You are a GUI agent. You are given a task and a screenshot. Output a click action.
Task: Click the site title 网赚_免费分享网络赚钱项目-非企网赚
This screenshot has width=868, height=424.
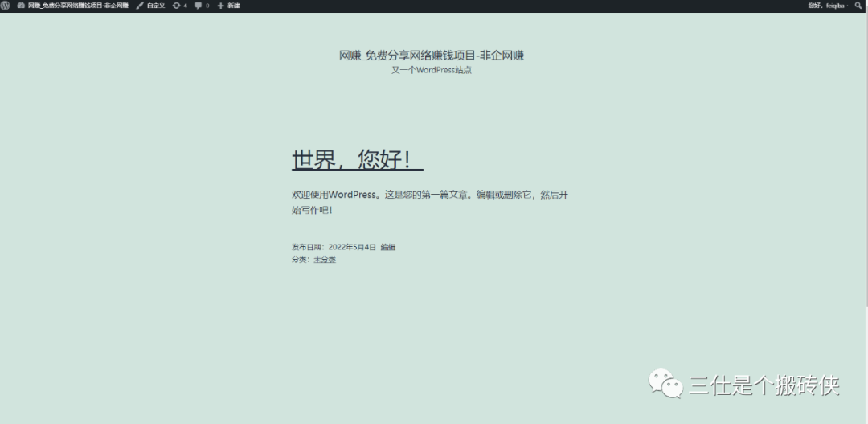(x=432, y=55)
